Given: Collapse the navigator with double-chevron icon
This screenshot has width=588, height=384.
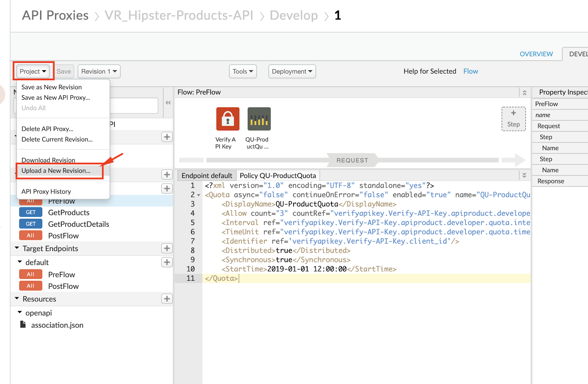Looking at the screenshot, I should 168,103.
